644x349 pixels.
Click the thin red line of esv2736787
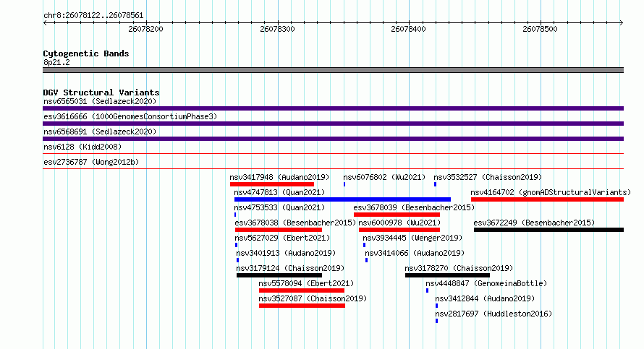(x=333, y=168)
